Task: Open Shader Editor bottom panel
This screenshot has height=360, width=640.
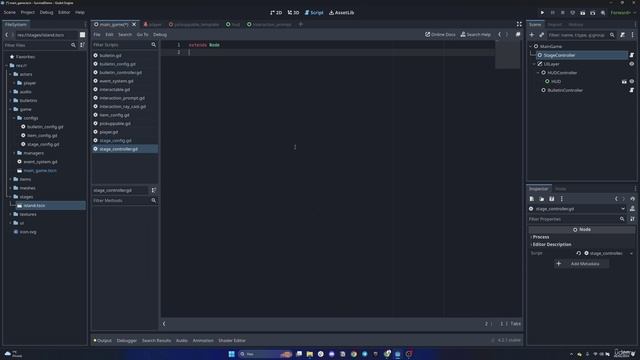Action: click(232, 340)
